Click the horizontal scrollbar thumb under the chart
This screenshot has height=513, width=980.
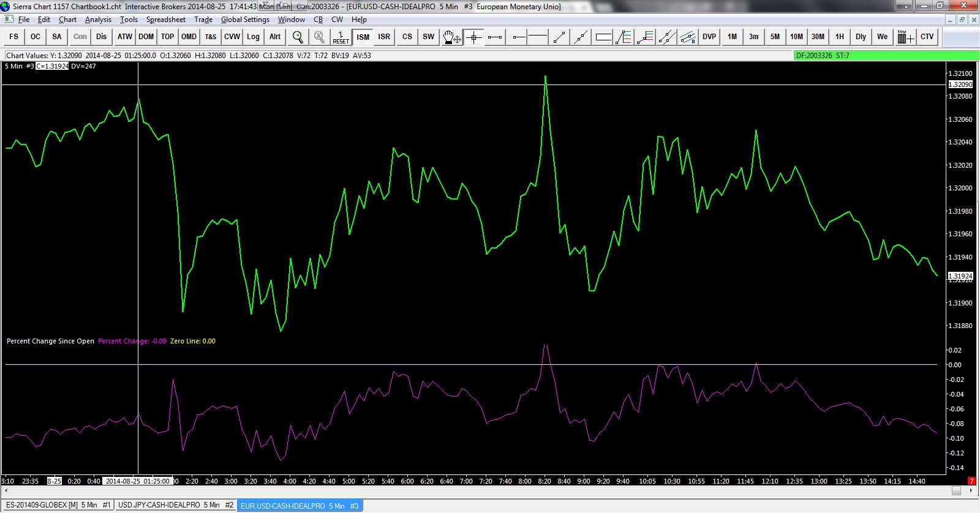pos(956,491)
